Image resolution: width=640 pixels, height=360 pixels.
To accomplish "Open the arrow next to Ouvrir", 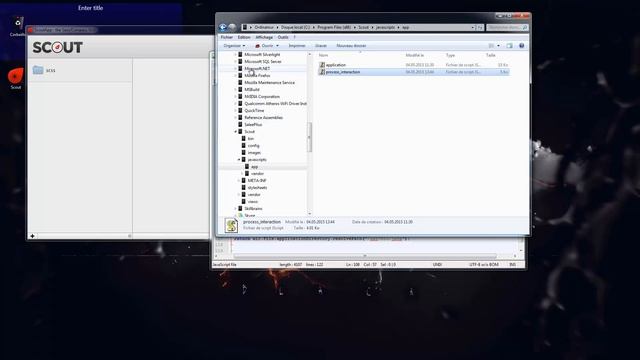I will tap(278, 46).
